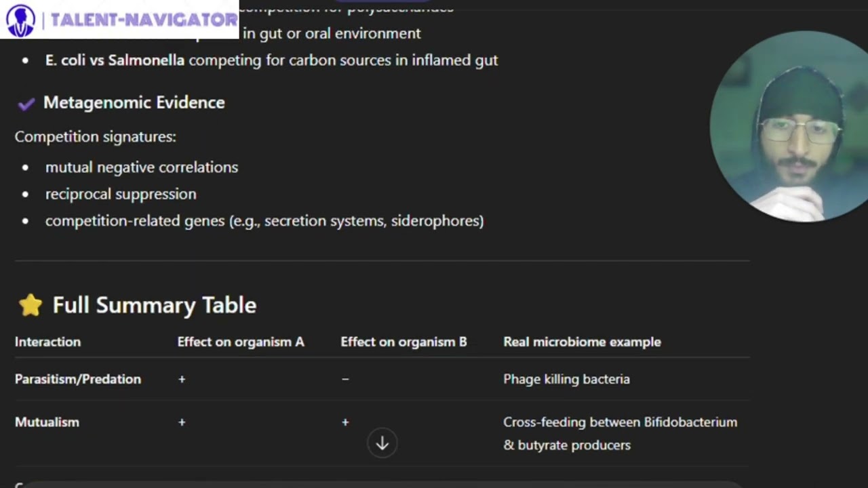This screenshot has width=868, height=488.
Task: Click the Talent-Navigator logo icon
Action: (x=20, y=20)
